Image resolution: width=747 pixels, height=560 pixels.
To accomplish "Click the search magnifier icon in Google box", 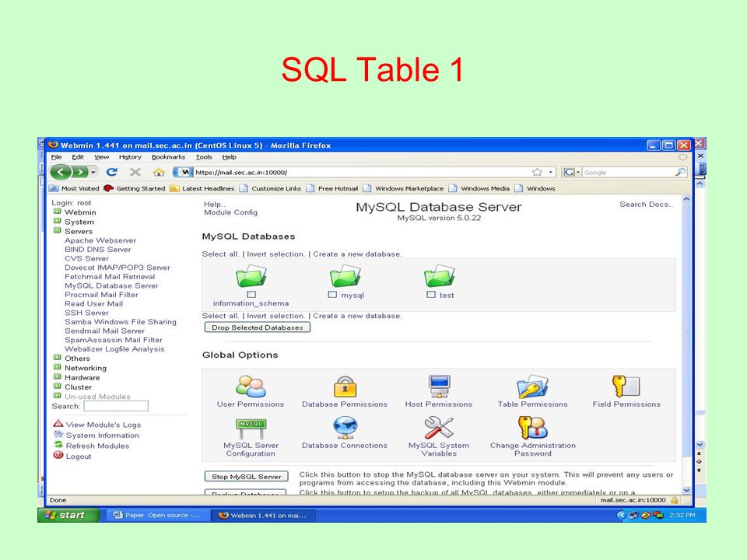I will (680, 172).
